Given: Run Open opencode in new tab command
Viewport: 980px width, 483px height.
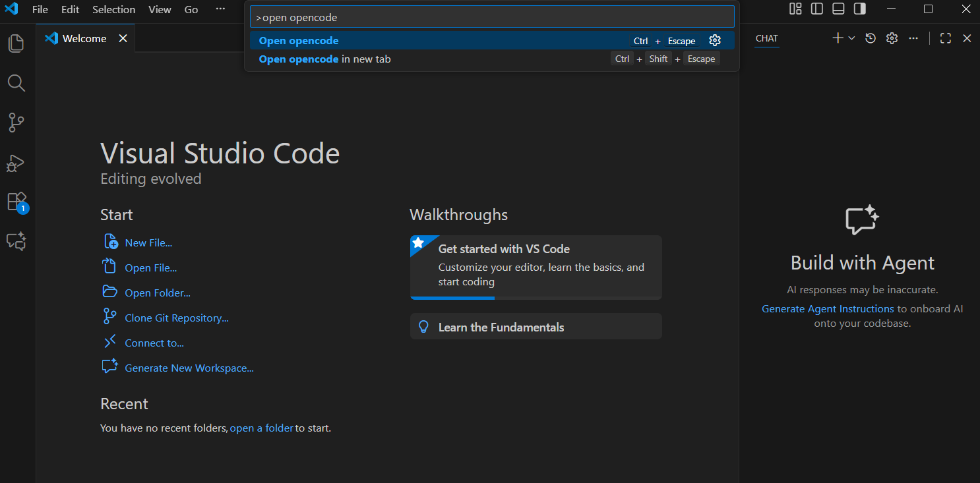Looking at the screenshot, I should point(492,59).
